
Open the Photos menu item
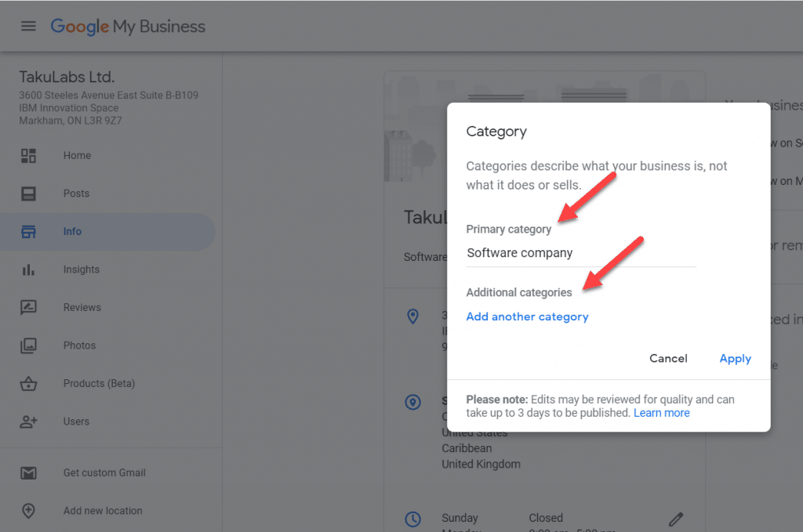pos(79,346)
